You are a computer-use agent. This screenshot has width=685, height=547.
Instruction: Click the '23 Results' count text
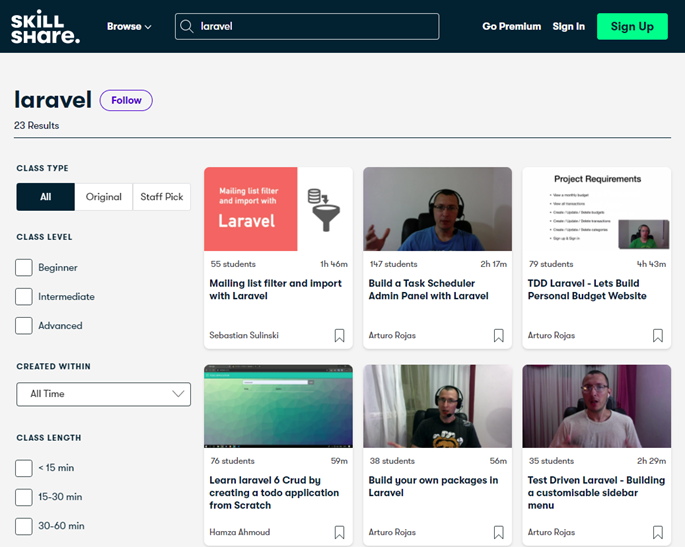[36, 126]
